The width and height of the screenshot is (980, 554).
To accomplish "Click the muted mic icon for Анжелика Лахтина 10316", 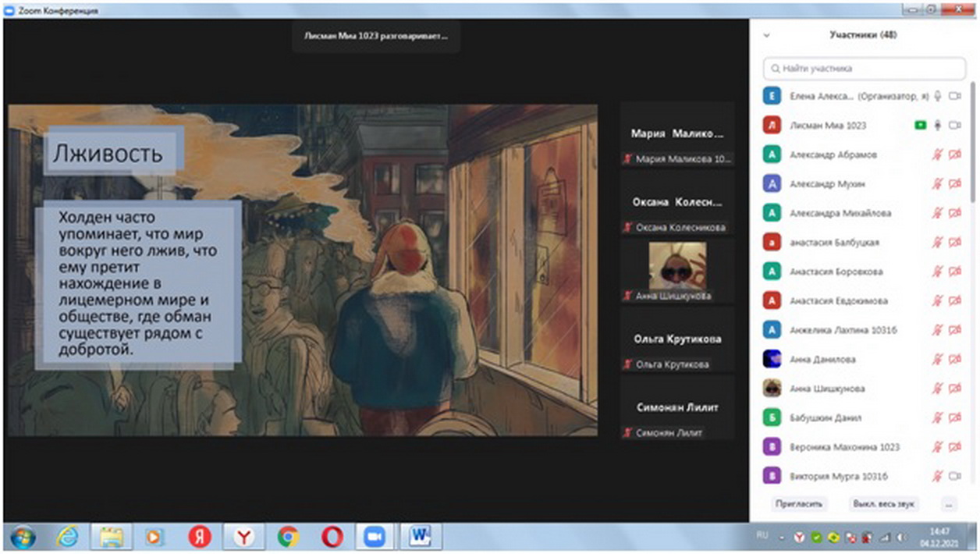I will tap(937, 330).
